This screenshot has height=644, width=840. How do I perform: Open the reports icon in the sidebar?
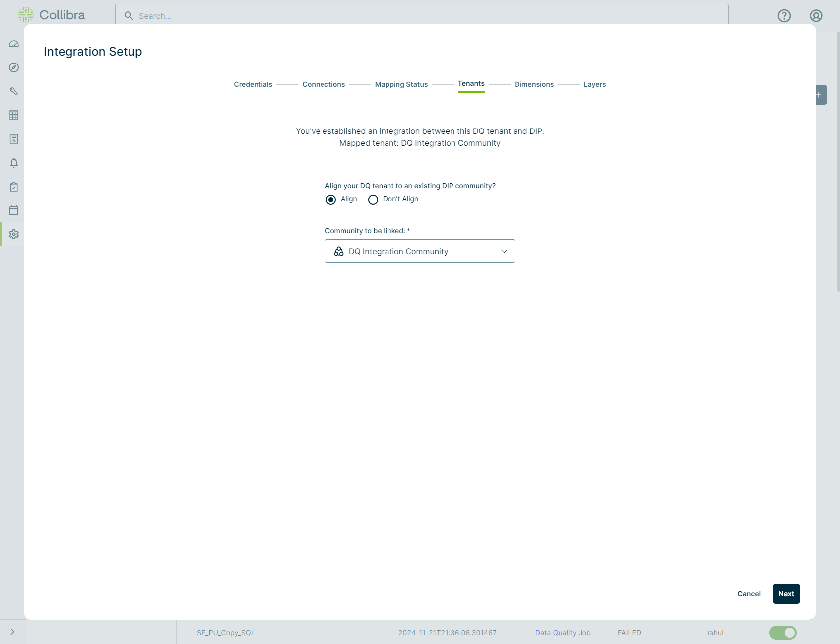click(x=13, y=139)
